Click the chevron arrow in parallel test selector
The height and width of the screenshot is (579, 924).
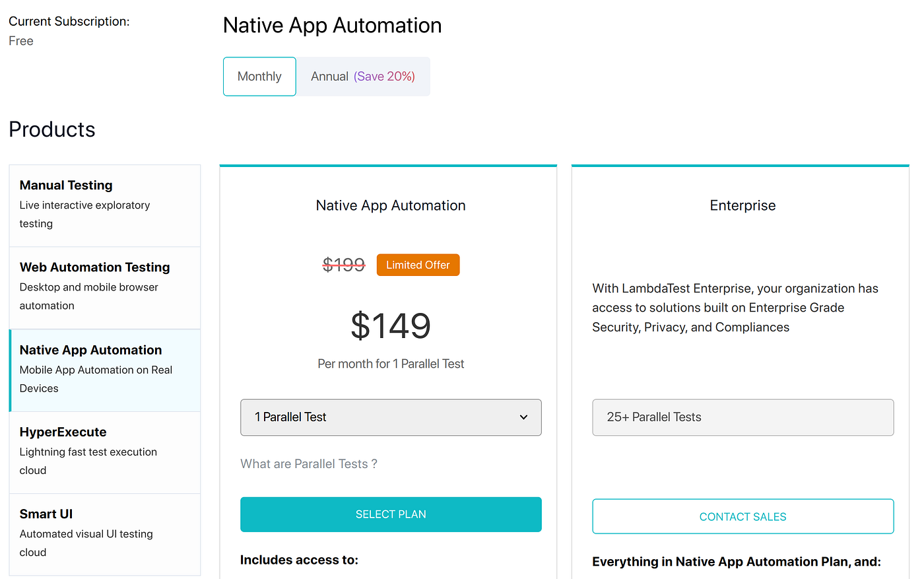523,417
